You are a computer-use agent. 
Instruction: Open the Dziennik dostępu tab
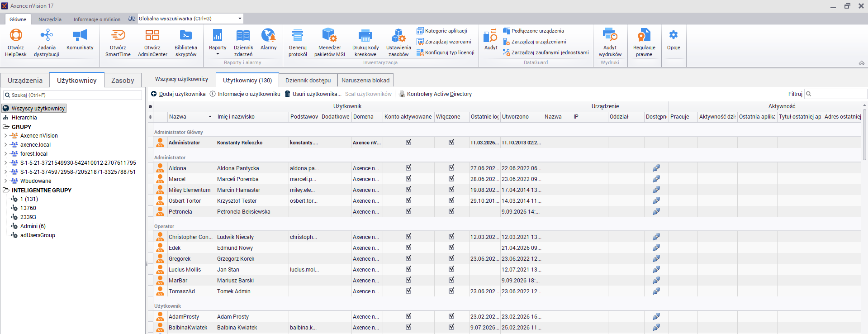308,80
